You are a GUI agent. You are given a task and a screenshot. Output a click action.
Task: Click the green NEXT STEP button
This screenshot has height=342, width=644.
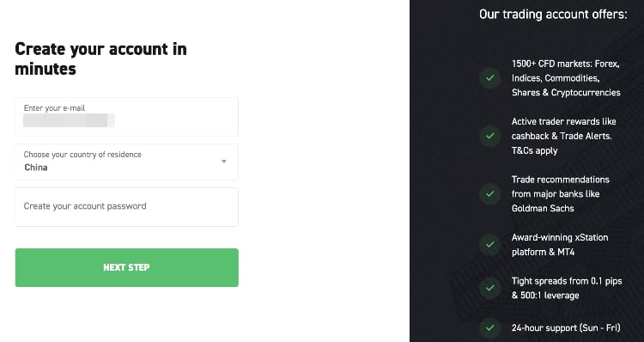pos(126,267)
